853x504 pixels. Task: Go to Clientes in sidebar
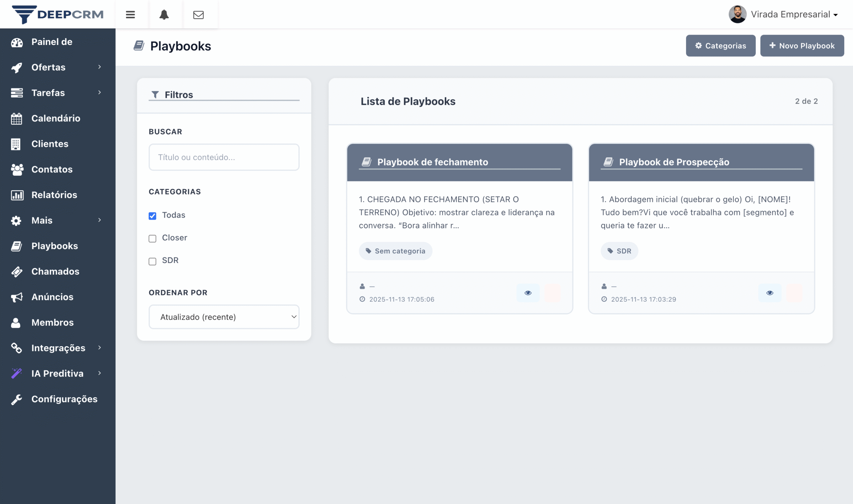click(x=50, y=144)
